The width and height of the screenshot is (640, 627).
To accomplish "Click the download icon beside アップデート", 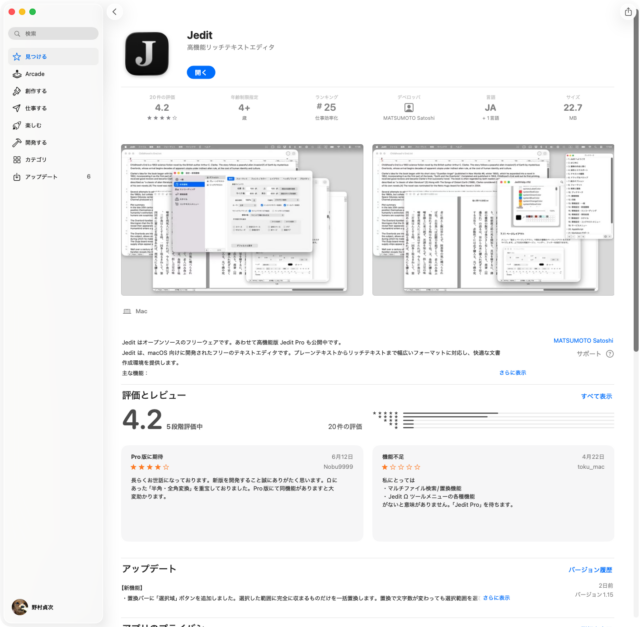I will coord(17,177).
